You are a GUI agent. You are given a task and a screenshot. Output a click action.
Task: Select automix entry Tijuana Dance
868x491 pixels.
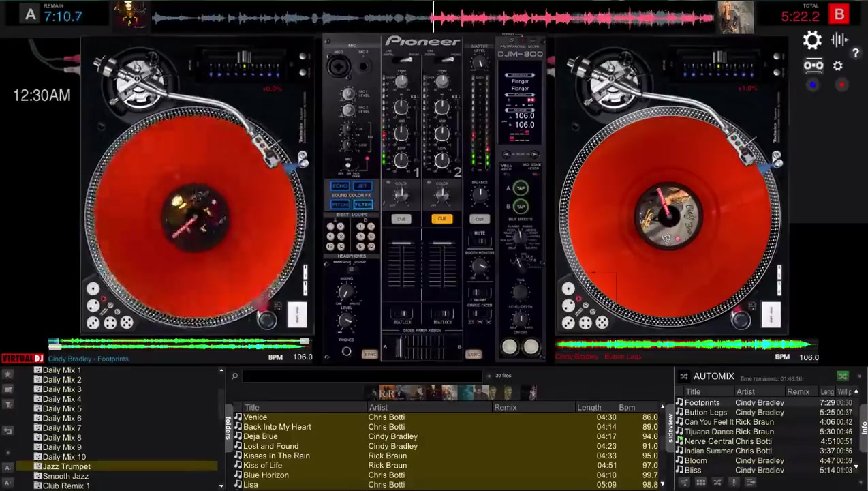[x=765, y=432]
